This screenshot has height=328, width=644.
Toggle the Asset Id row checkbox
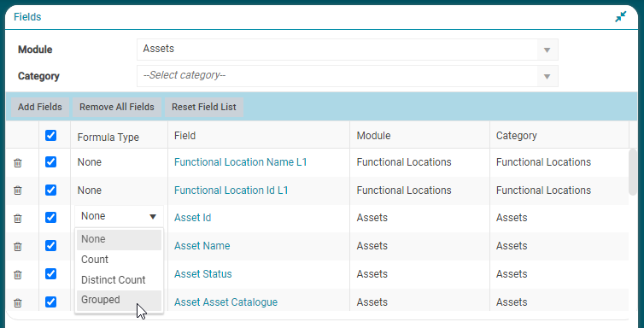coord(51,218)
